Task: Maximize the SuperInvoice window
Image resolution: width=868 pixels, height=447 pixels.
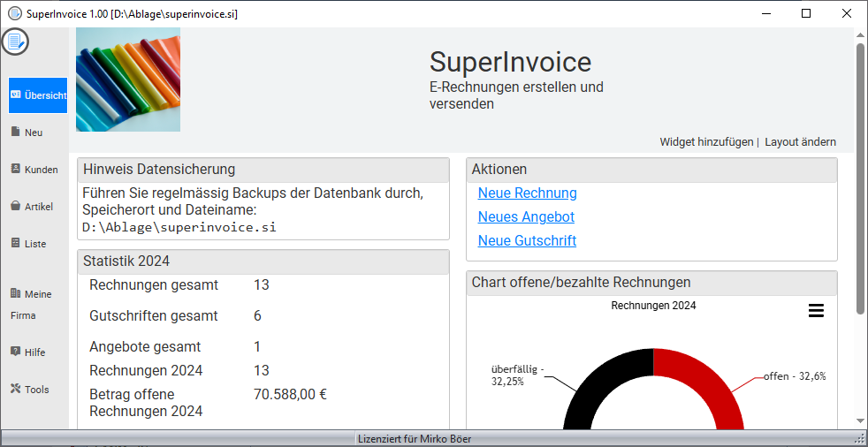Action: (806, 14)
